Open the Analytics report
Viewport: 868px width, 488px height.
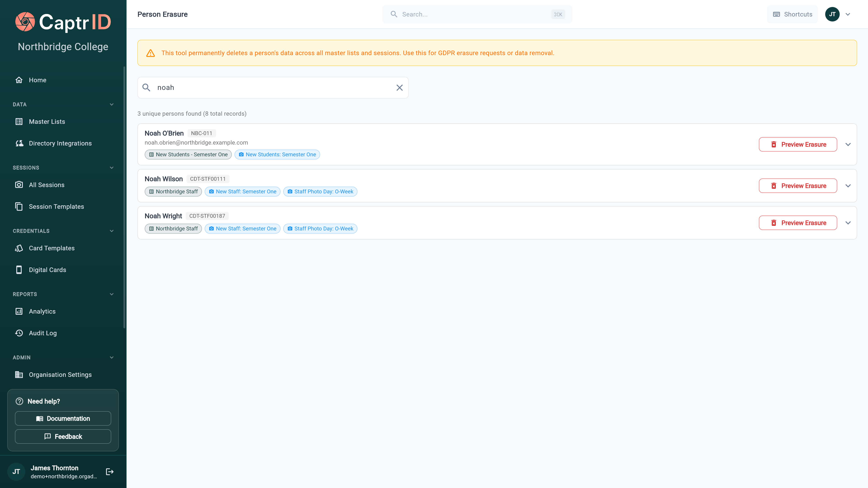click(63, 311)
